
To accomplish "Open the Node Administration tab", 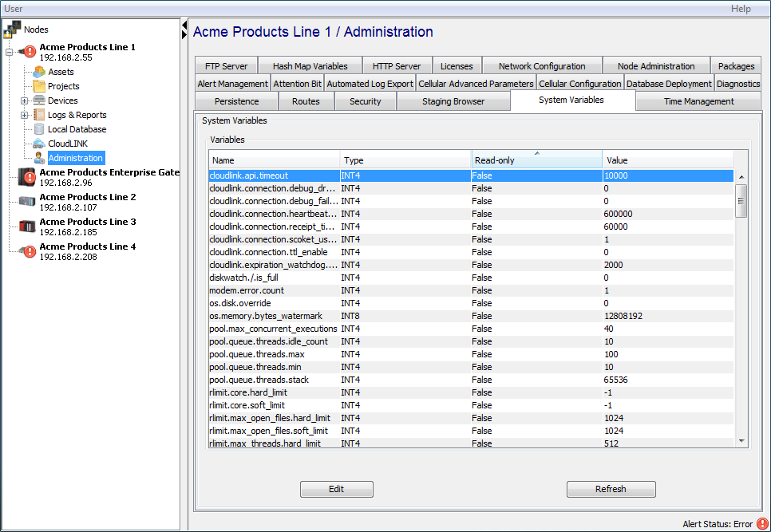I will pos(656,66).
